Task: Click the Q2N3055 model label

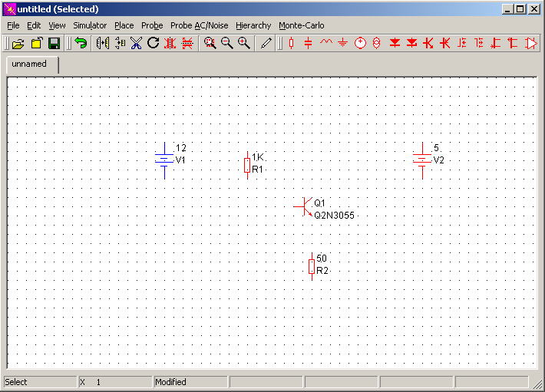Action: click(x=334, y=216)
